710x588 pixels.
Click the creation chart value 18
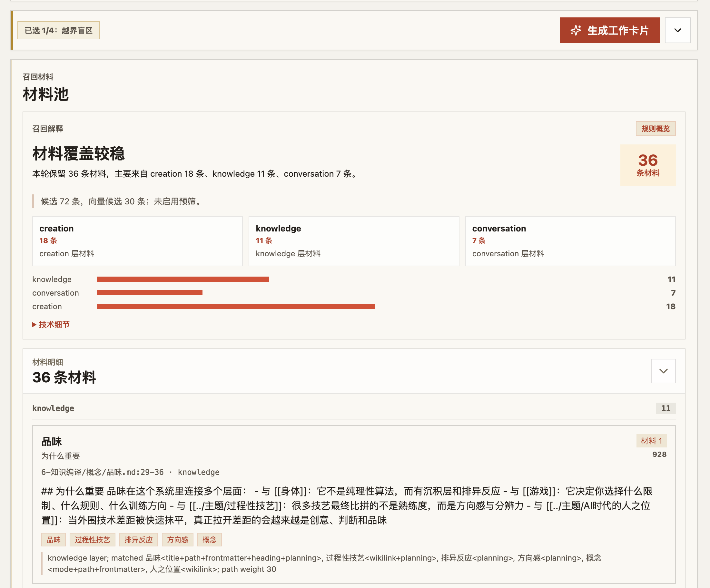click(x=670, y=307)
